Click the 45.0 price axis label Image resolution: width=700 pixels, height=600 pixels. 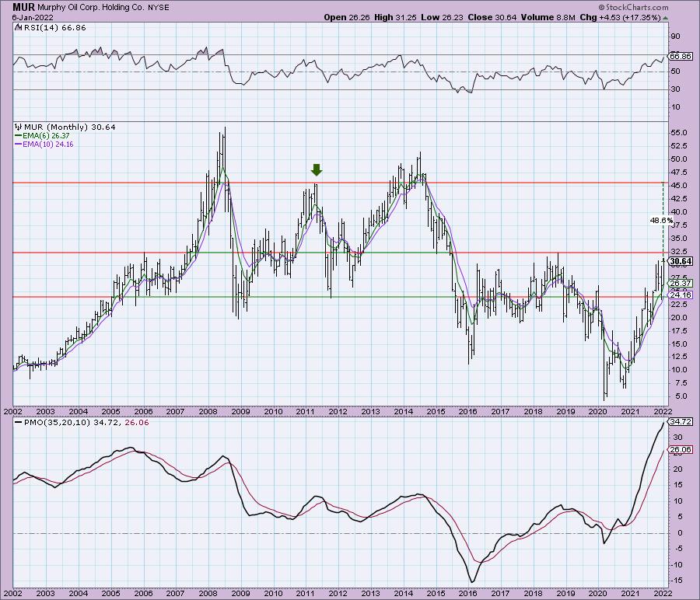click(x=678, y=186)
